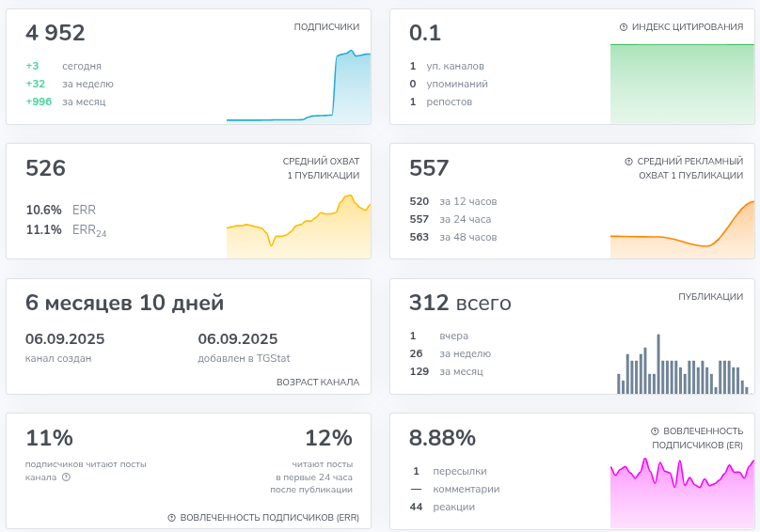The width and height of the screenshot is (760, 532).
Task: Open the green citation index chart
Action: [x=683, y=84]
